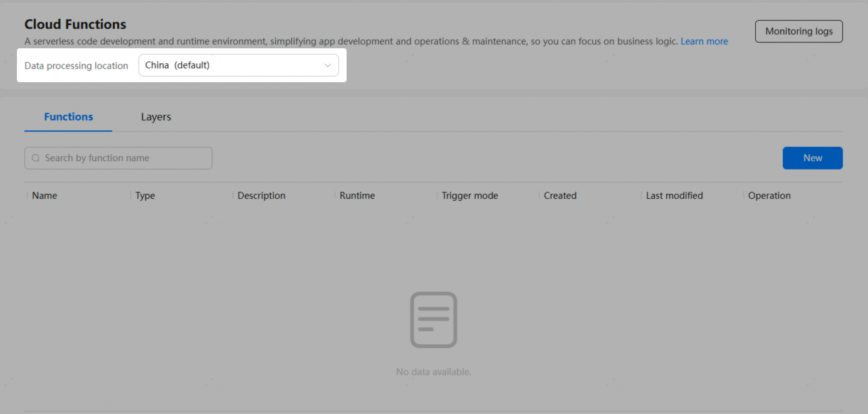Follow the Learn more link
The width and height of the screenshot is (868, 414).
[704, 41]
